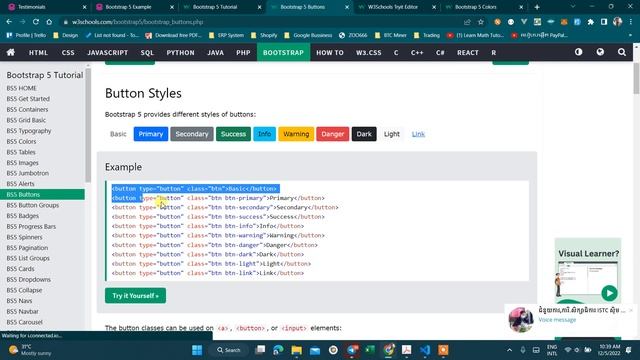Open the Shopify bookmark folder
The height and width of the screenshot is (360, 640).
pos(264,36)
